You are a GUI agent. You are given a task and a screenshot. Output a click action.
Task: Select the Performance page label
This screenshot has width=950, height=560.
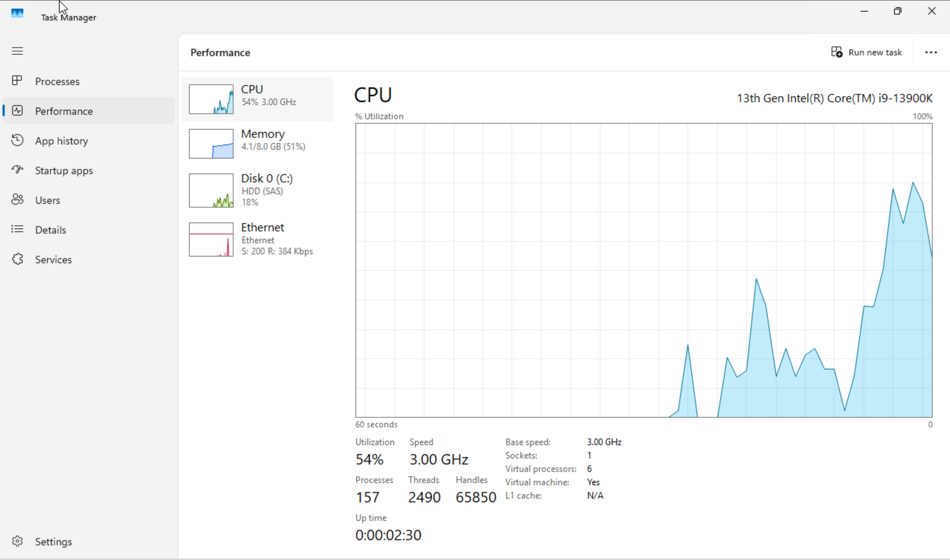pos(64,111)
